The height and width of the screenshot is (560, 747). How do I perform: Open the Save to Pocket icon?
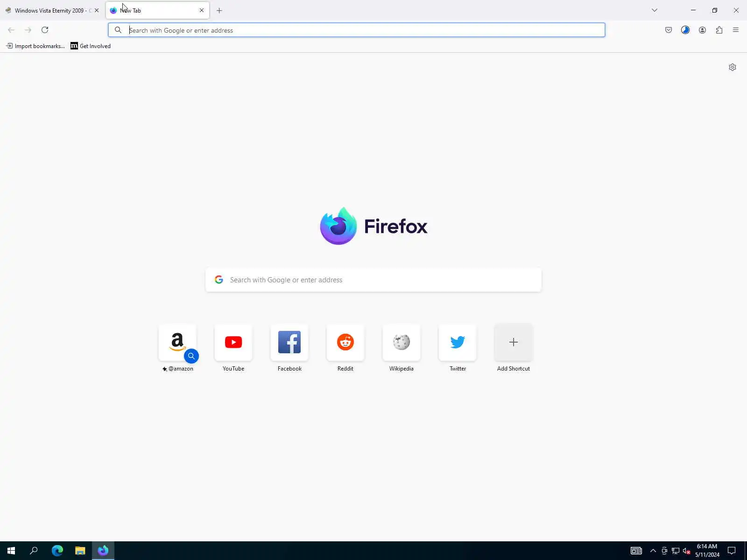coord(669,30)
